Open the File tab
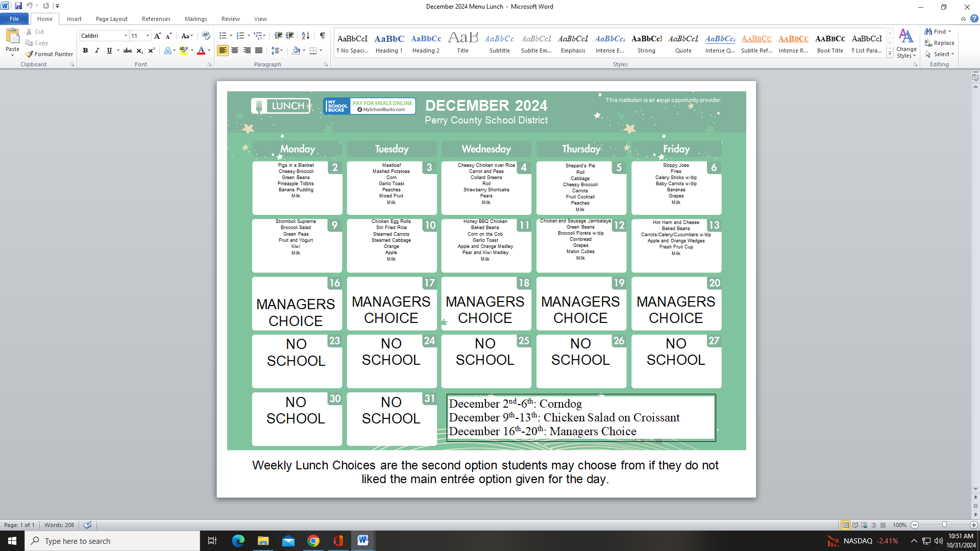Image resolution: width=980 pixels, height=551 pixels. [14, 19]
